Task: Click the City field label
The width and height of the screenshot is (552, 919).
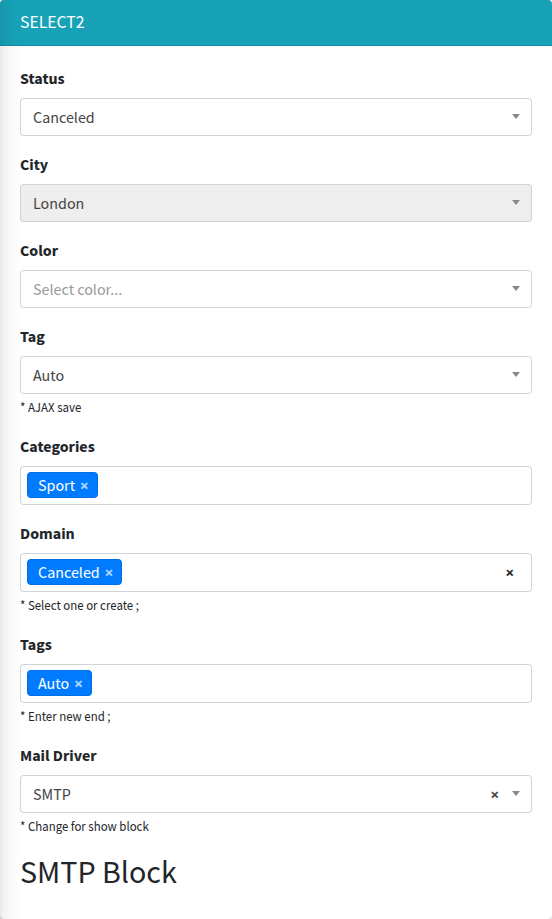Action: (34, 165)
